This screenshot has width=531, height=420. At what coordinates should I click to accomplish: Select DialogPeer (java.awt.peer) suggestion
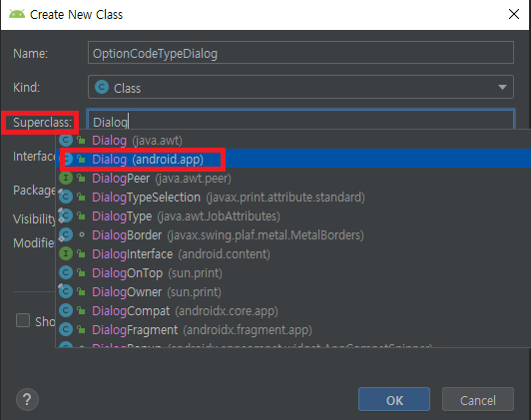pyautogui.click(x=292, y=178)
